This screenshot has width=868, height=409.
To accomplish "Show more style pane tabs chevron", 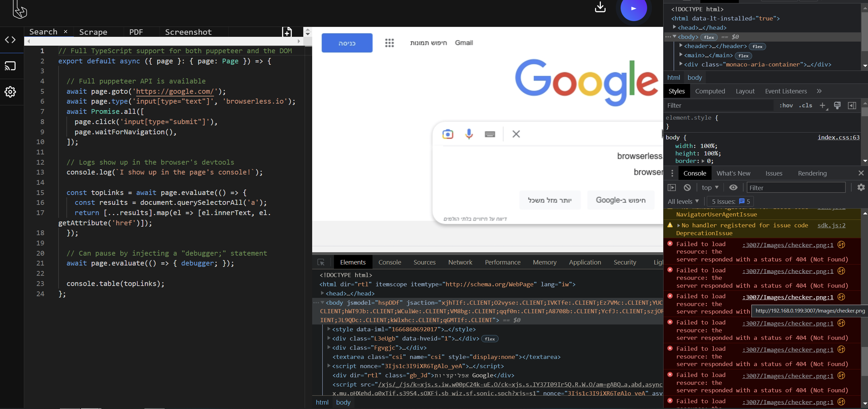I will [x=819, y=91].
